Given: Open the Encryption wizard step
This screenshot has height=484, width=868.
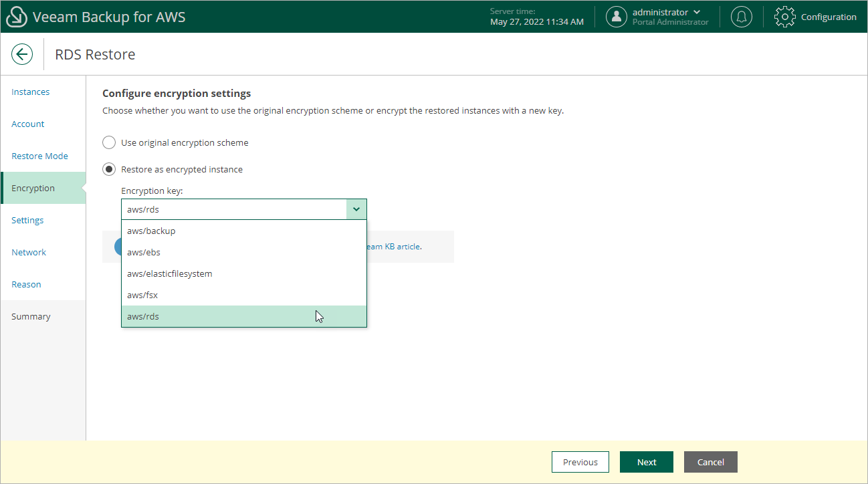Looking at the screenshot, I should 43,188.
